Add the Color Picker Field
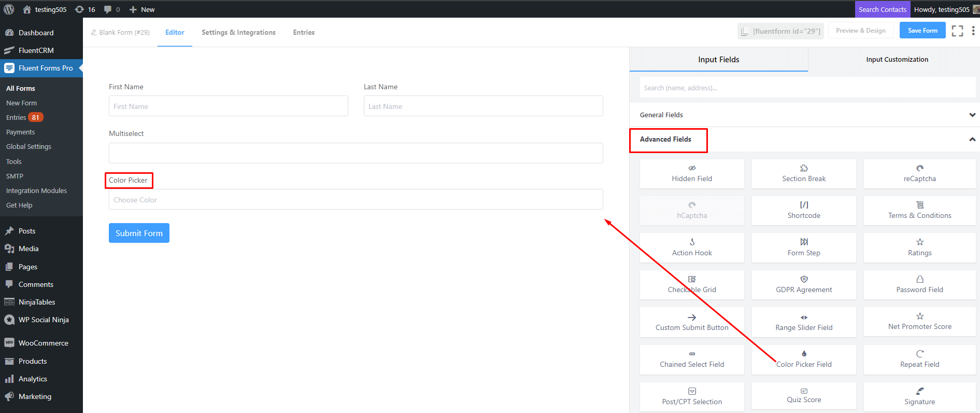The width and height of the screenshot is (980, 413). pos(804,360)
